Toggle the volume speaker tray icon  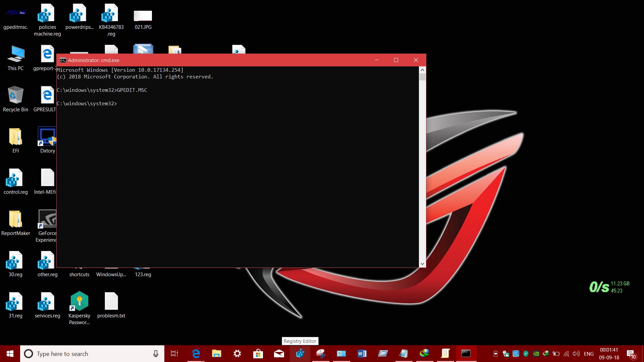pyautogui.click(x=576, y=354)
